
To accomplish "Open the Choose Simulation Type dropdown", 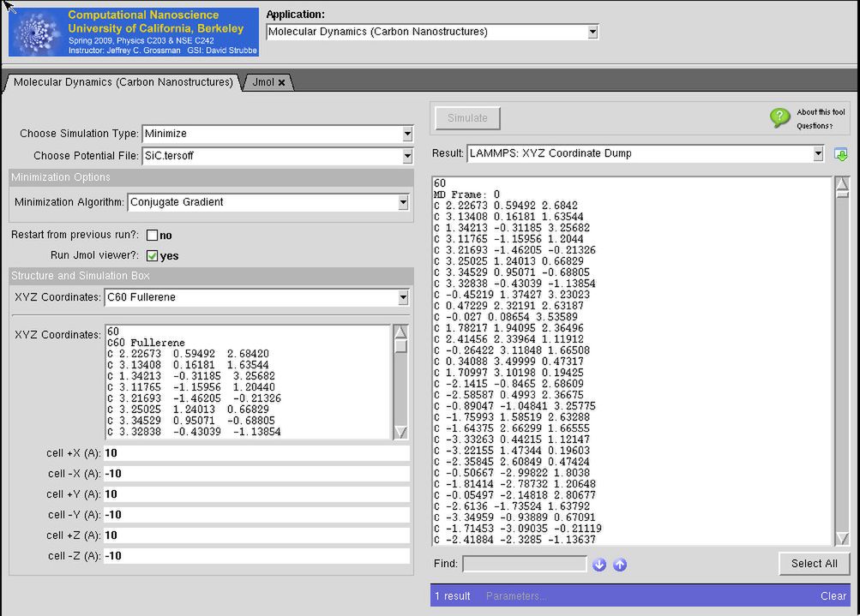I will pos(278,134).
